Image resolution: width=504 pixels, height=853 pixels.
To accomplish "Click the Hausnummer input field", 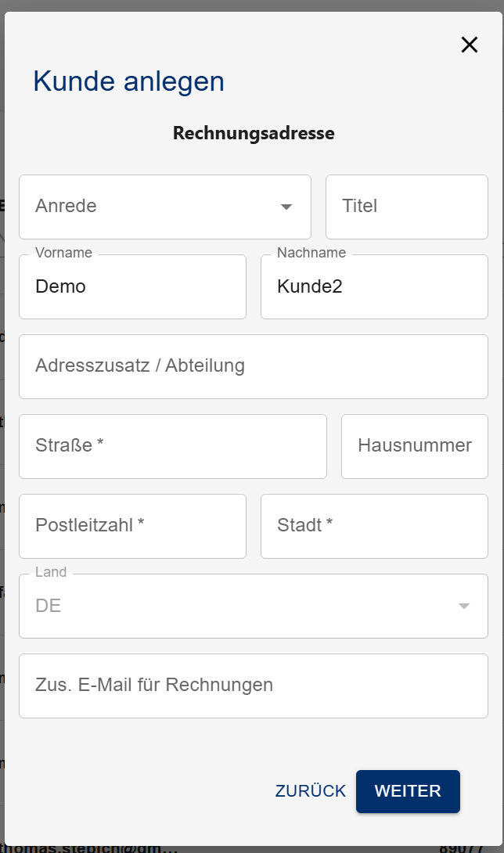I will point(414,446).
